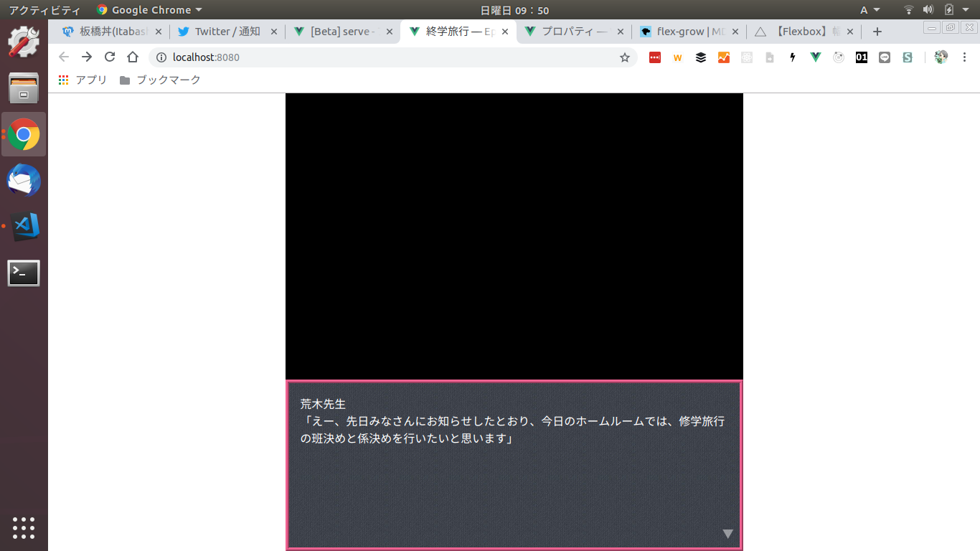Image resolution: width=980 pixels, height=551 pixels.
Task: Open the ブックマーク bookmarks folder
Action: (160, 80)
